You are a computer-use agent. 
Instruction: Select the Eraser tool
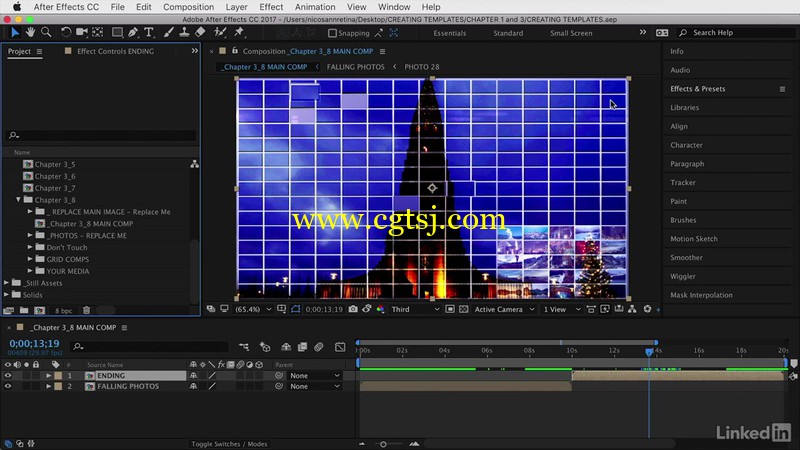(x=200, y=33)
